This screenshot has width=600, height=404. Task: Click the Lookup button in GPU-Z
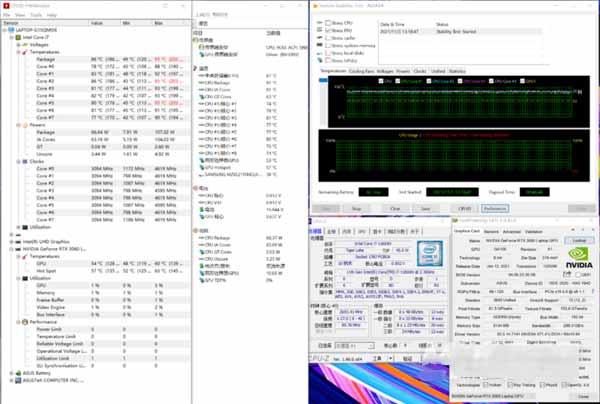(577, 240)
